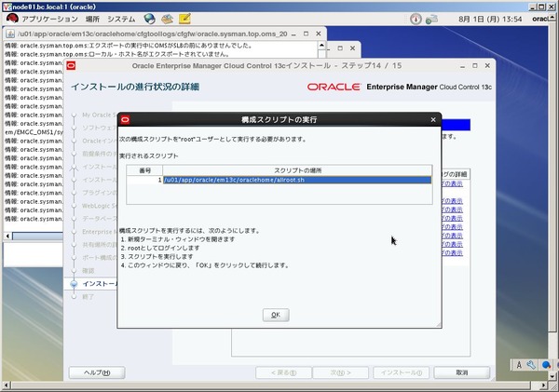Click the ヘルプ button in installer
559x392 pixels.
(97, 372)
